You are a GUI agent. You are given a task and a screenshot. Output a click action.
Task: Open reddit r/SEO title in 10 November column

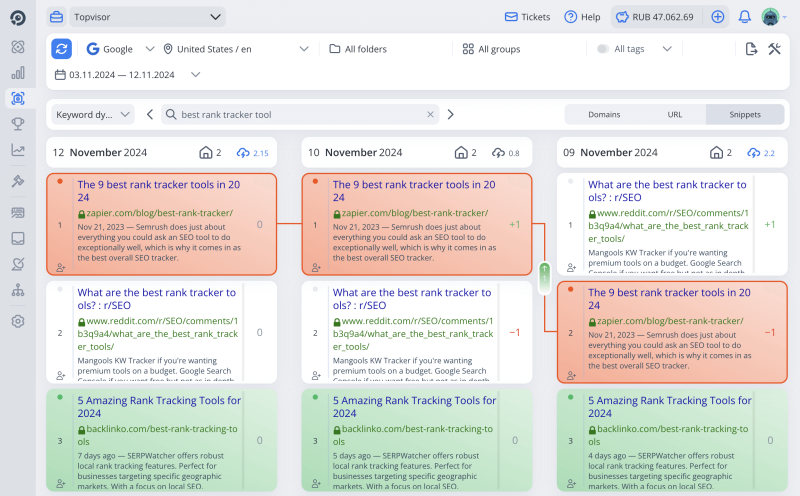click(x=412, y=299)
